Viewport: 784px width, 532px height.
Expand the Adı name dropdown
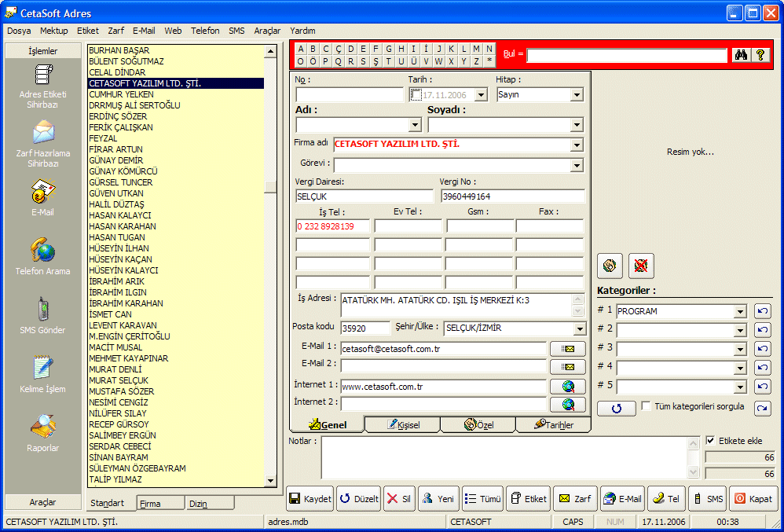click(x=415, y=124)
